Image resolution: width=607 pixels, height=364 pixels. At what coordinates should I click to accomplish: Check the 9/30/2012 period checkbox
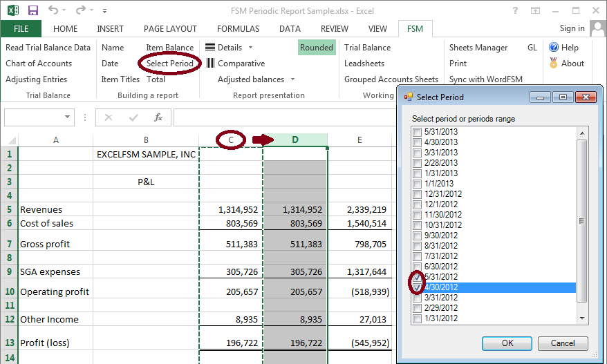coord(417,236)
